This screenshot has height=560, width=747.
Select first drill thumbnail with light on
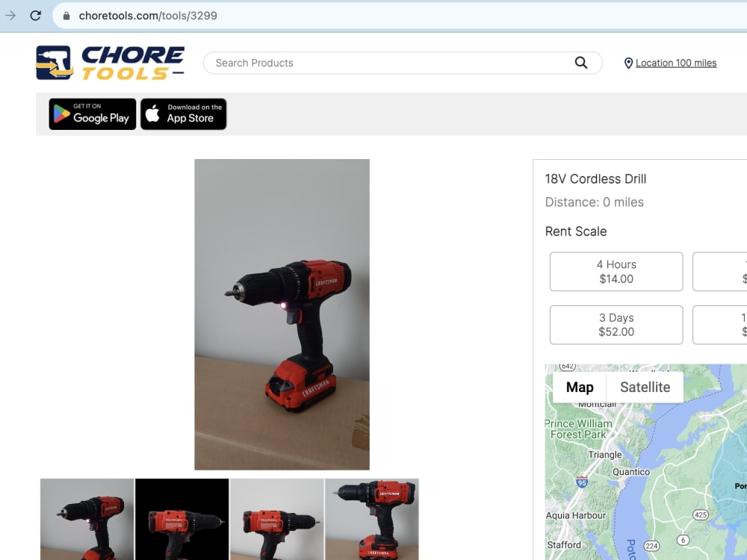pos(87,520)
